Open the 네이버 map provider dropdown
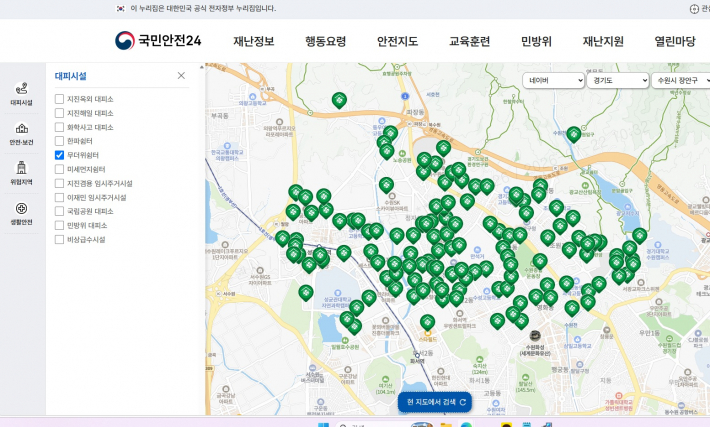 point(553,80)
